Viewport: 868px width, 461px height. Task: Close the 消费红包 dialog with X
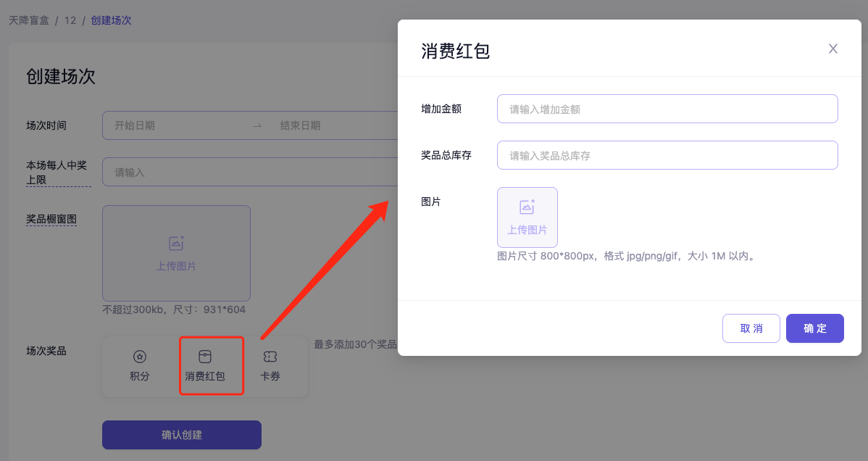pos(832,49)
